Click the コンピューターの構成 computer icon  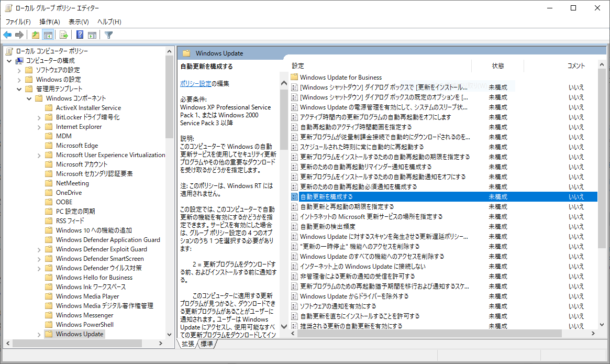pyautogui.click(x=19, y=61)
